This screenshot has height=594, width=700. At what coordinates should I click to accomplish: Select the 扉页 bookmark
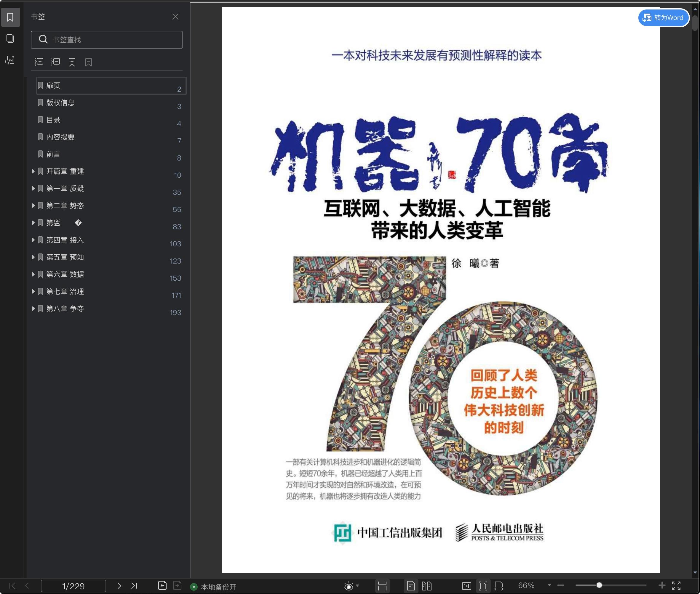111,86
